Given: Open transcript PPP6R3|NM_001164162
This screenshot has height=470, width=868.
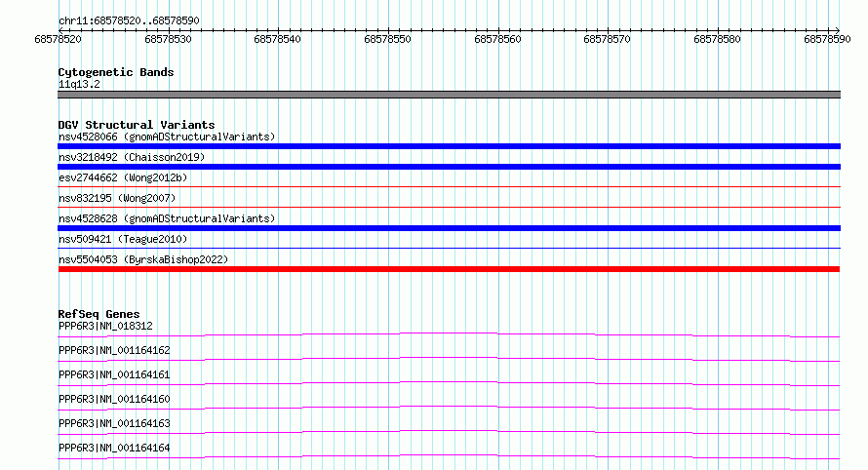Looking at the screenshot, I should click(114, 350).
